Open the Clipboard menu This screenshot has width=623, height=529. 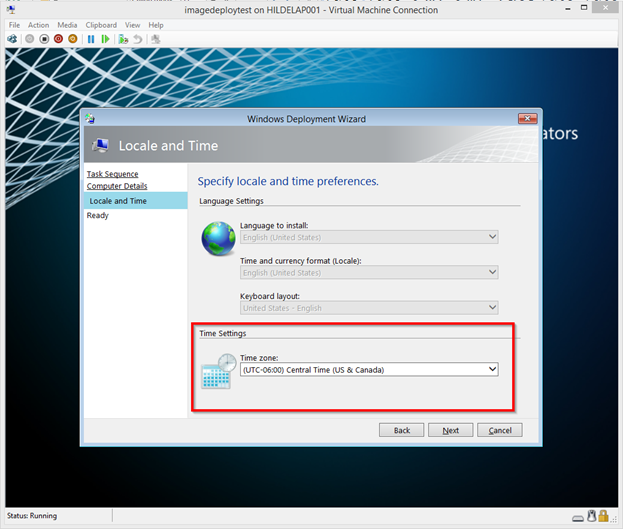tap(101, 25)
